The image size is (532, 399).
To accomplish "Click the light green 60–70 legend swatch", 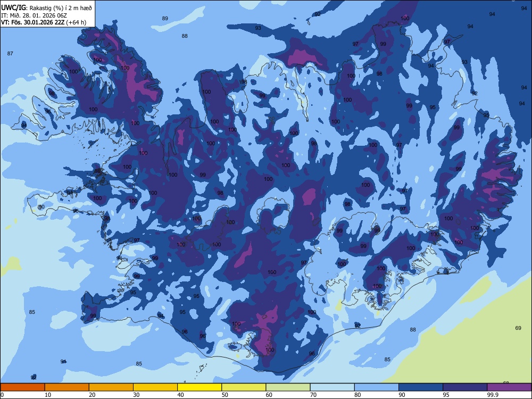I will (x=288, y=387).
